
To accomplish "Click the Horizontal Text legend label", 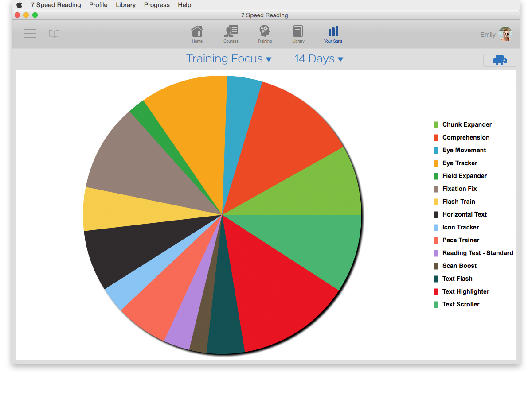I will click(x=465, y=215).
